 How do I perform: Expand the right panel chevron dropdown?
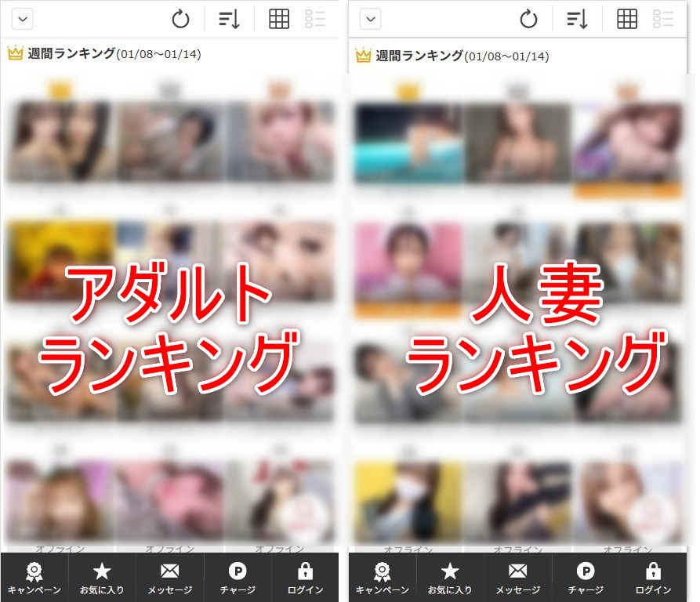click(x=371, y=19)
